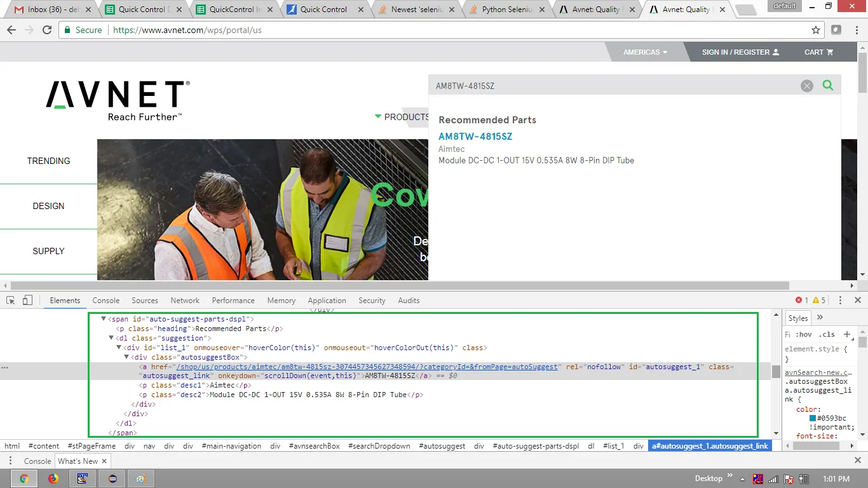
Task: Open the avnSearch-new stylesheet link
Action: pos(818,372)
